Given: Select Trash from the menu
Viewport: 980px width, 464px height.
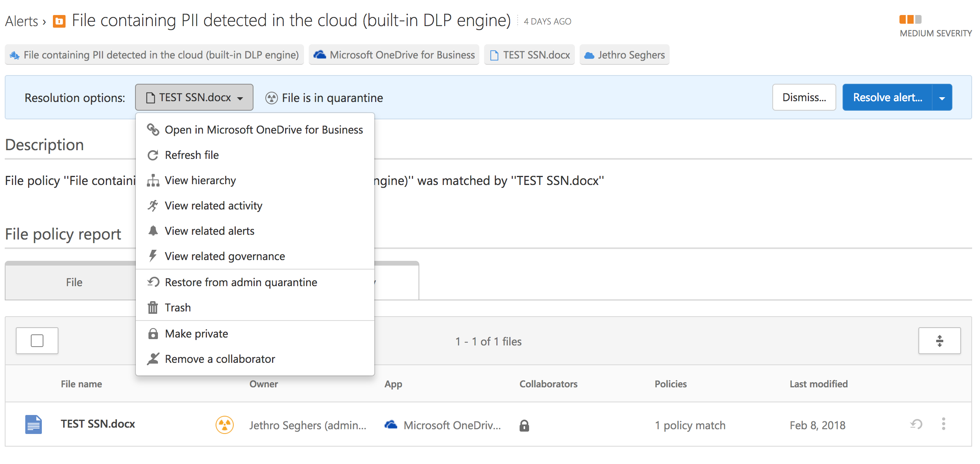Looking at the screenshot, I should click(255, 307).
